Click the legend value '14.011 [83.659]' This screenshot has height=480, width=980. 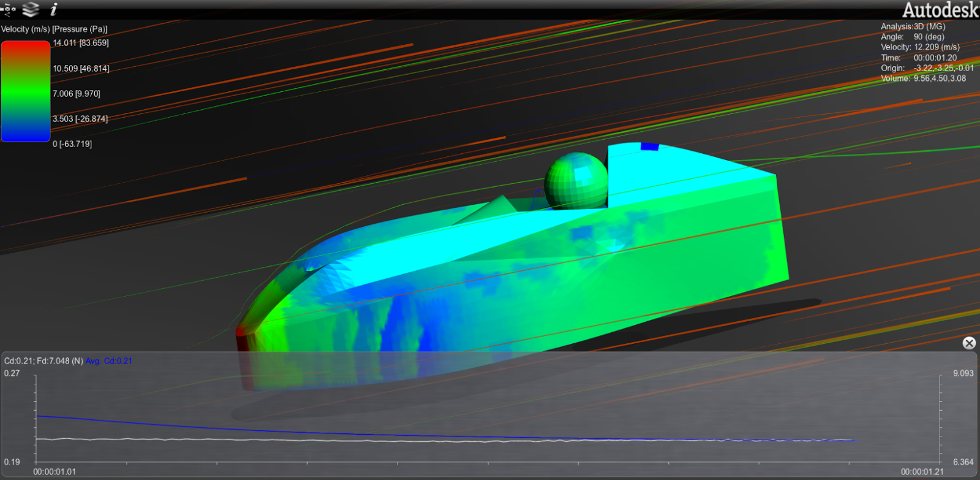pyautogui.click(x=81, y=43)
